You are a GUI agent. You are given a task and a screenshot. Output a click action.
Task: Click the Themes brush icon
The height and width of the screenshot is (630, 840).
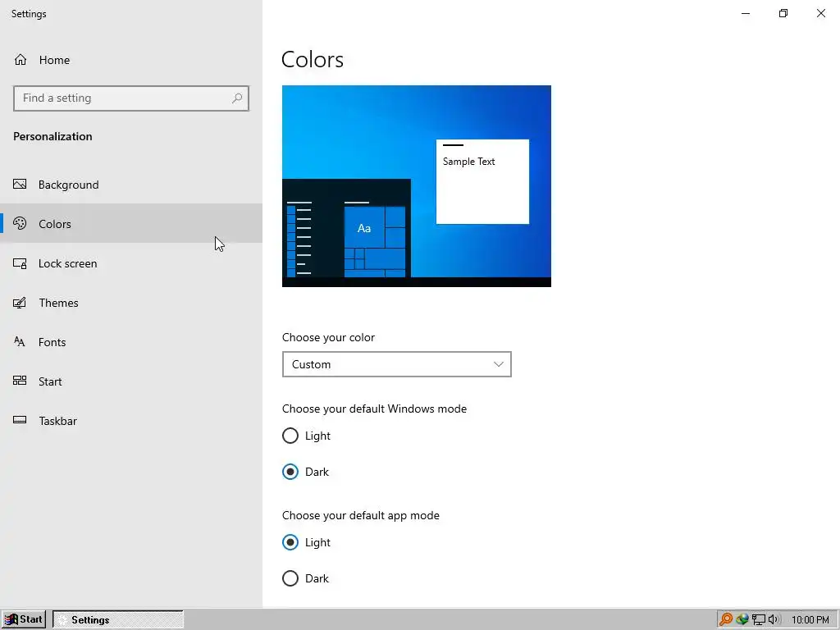[20, 303]
